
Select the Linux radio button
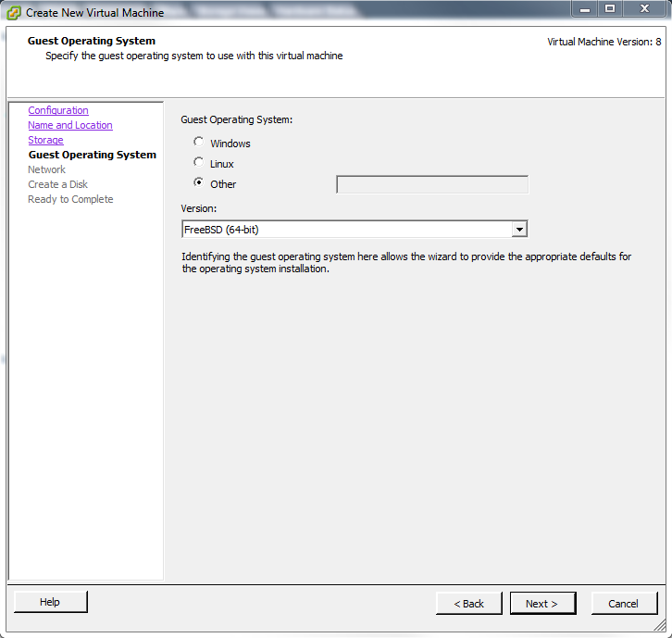198,162
